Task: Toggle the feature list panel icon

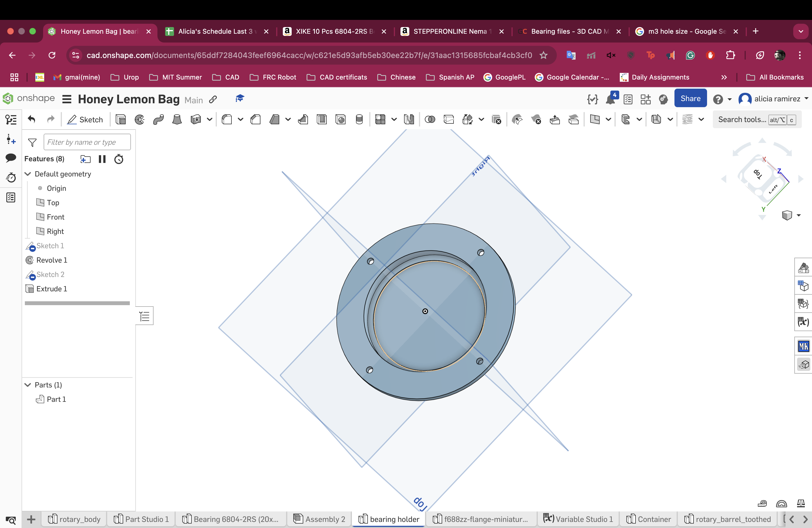Action: (11, 119)
